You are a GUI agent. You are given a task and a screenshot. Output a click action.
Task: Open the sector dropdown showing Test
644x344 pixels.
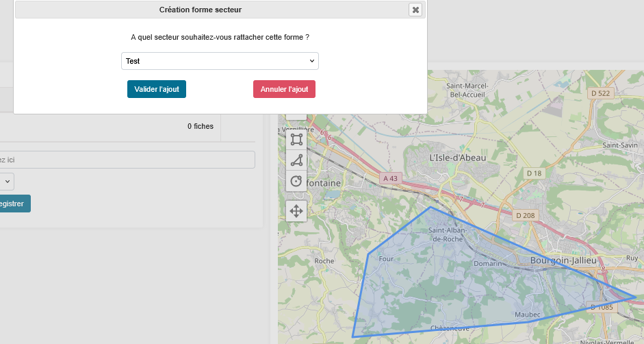220,61
